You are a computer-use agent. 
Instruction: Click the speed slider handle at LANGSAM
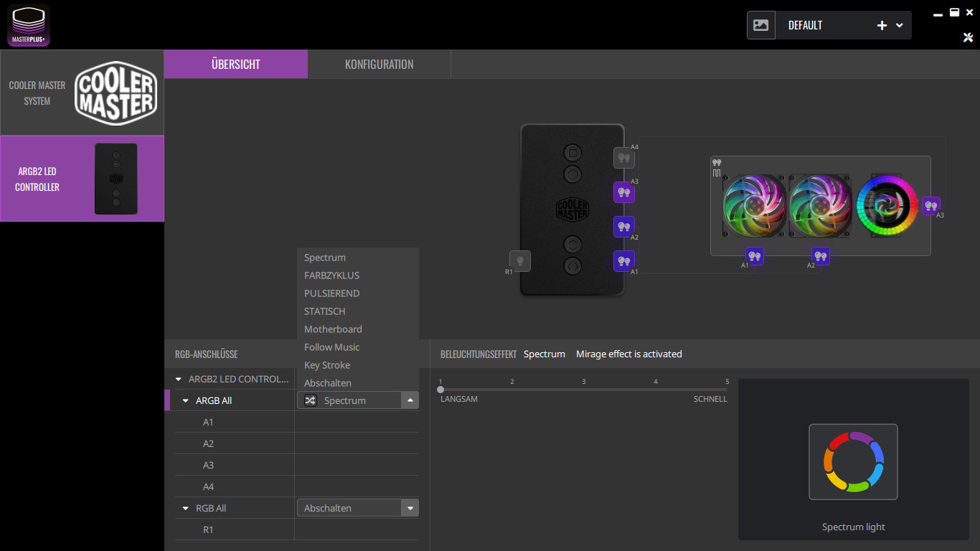pos(440,390)
